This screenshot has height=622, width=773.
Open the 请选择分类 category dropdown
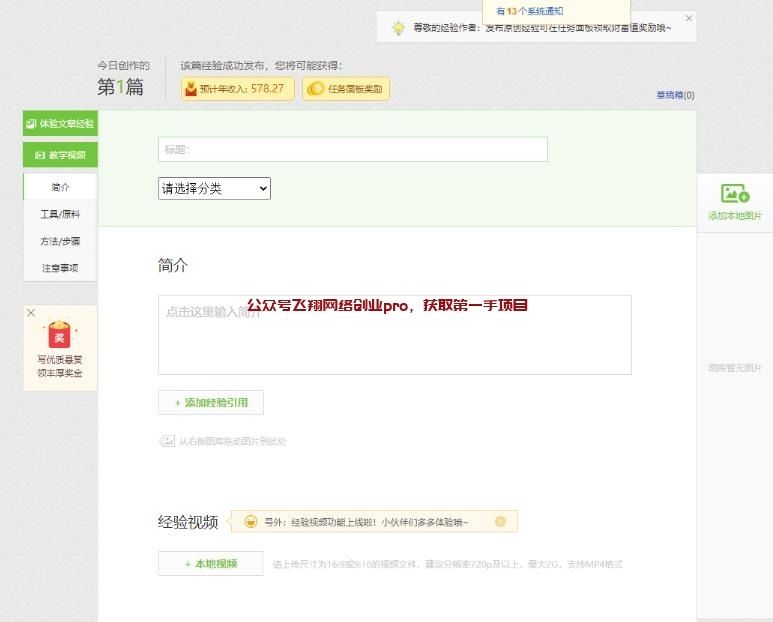pos(214,188)
